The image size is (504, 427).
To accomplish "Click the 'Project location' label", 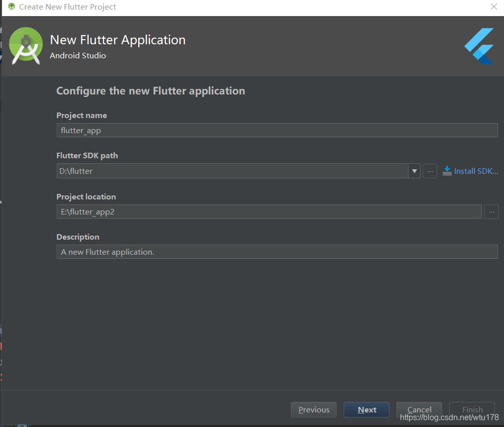I will (x=86, y=196).
